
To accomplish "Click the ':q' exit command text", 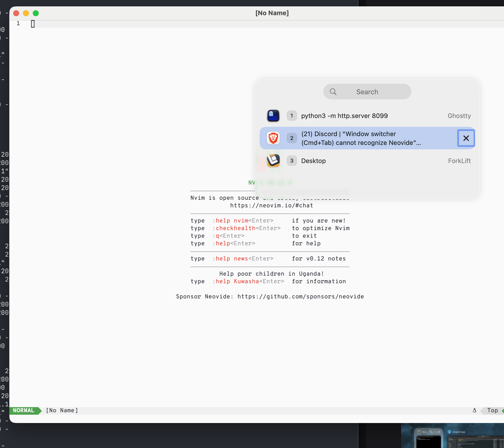I will tap(216, 236).
